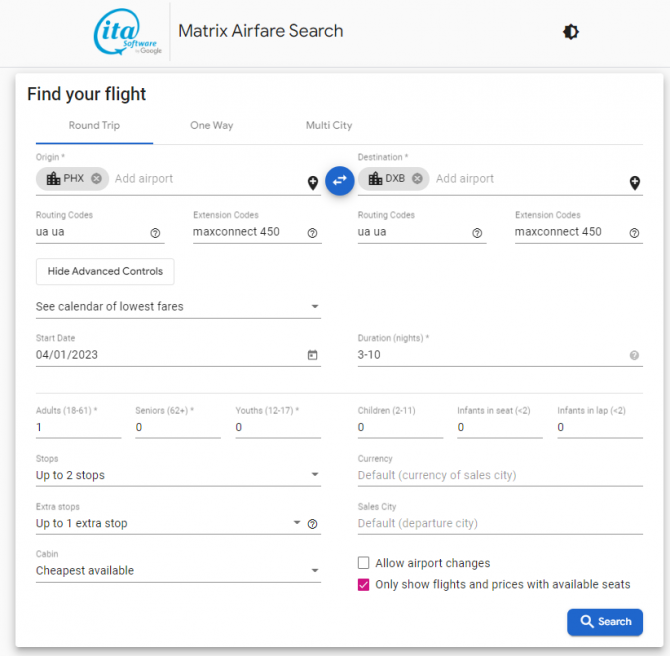Expand See calendar of lowest fares dropdown
The width and height of the screenshot is (670, 656).
(x=178, y=306)
